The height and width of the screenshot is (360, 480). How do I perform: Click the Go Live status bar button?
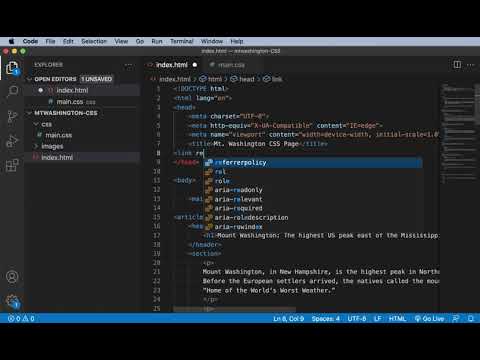click(430, 319)
